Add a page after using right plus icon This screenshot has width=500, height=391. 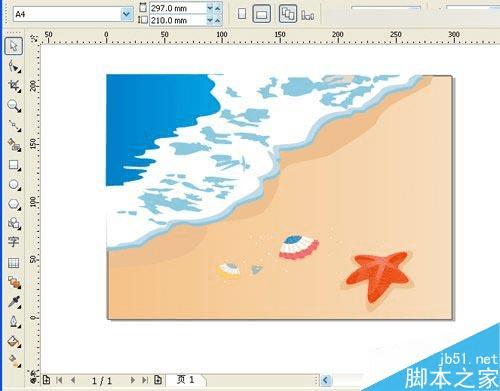point(158,380)
